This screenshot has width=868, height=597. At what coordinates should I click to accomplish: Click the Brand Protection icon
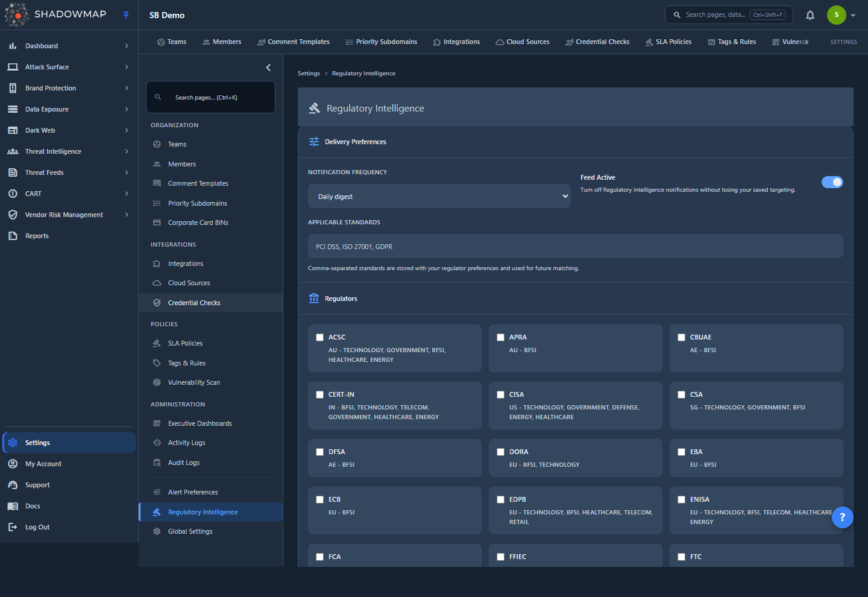(13, 88)
